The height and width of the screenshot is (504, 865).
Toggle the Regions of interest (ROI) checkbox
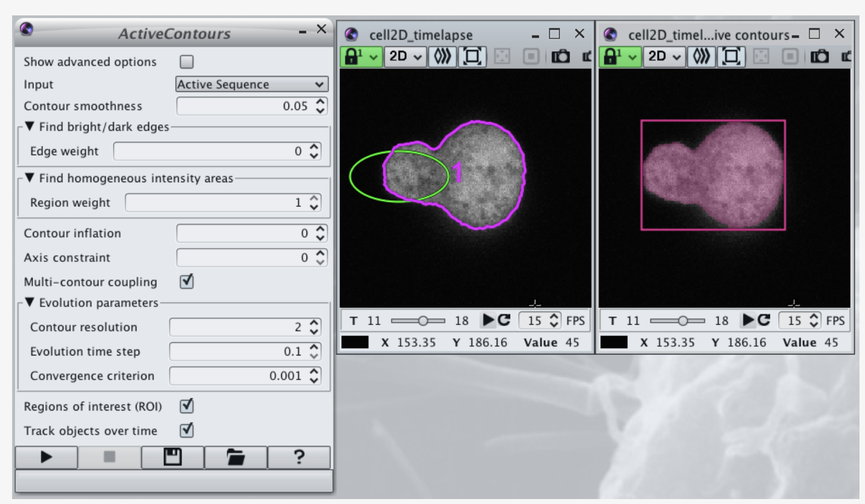(187, 406)
